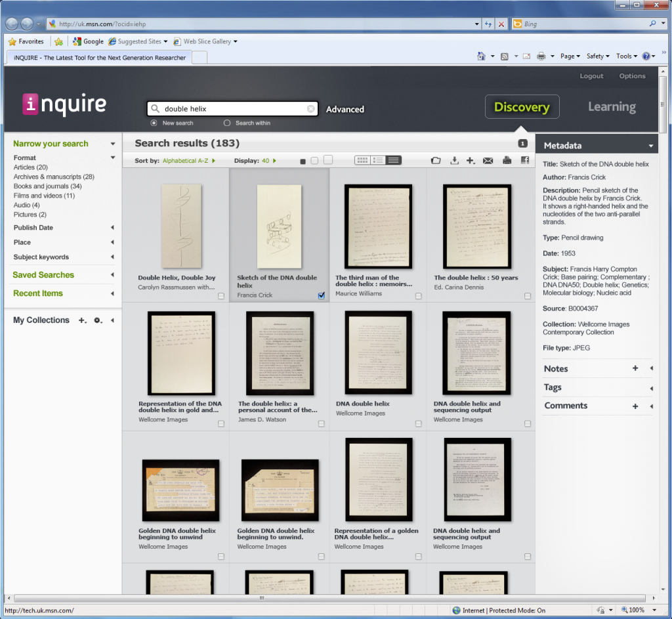
Task: Tick checkbox for Double Helix, Double Joy
Action: (x=221, y=296)
